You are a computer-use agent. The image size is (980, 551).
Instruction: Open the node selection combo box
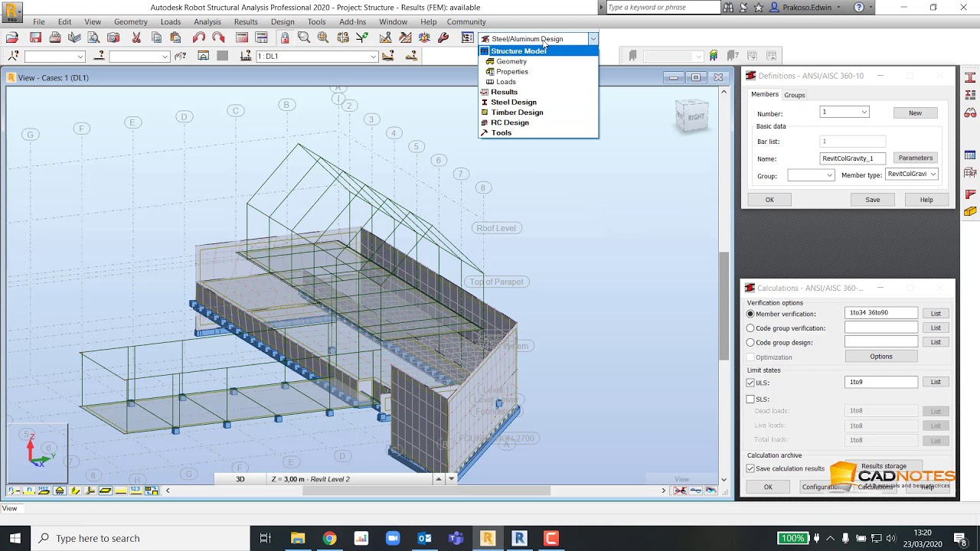point(54,56)
